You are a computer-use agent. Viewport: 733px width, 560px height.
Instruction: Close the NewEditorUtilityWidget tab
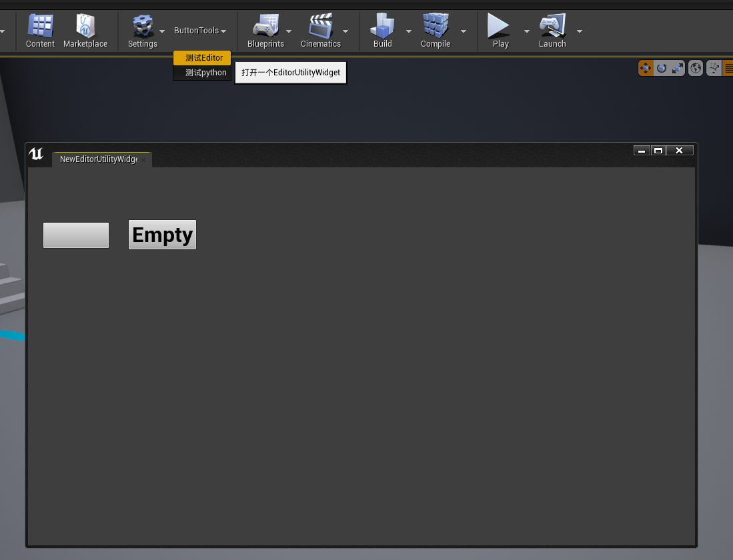143,160
